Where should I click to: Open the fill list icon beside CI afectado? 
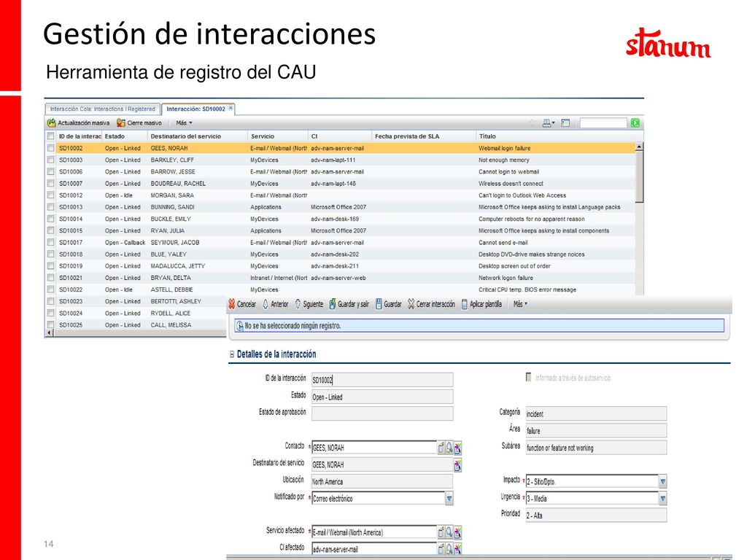tap(441, 549)
